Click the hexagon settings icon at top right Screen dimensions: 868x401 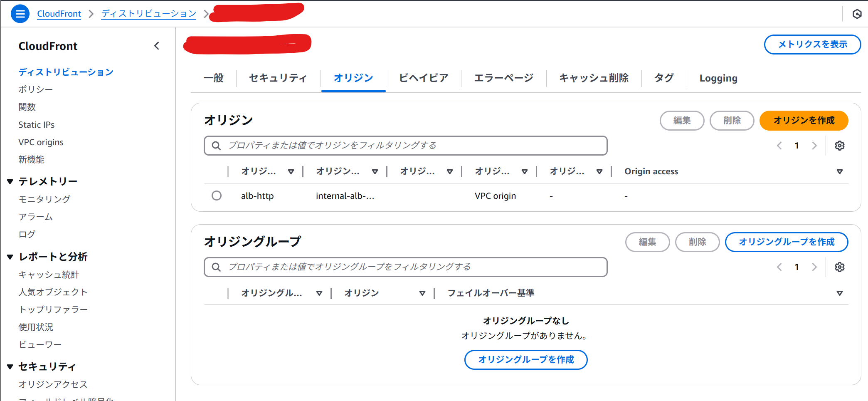pyautogui.click(x=857, y=14)
